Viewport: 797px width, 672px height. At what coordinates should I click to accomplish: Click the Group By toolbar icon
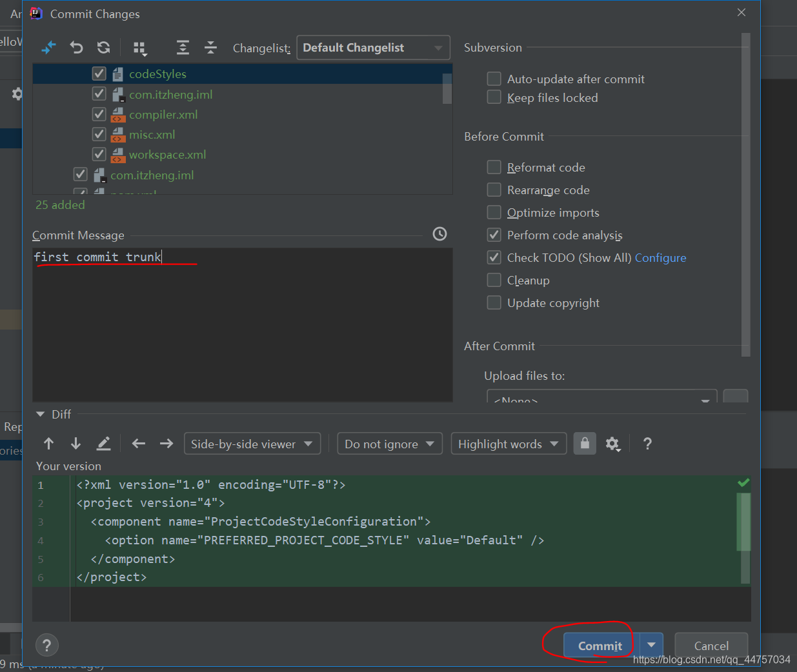coord(139,48)
